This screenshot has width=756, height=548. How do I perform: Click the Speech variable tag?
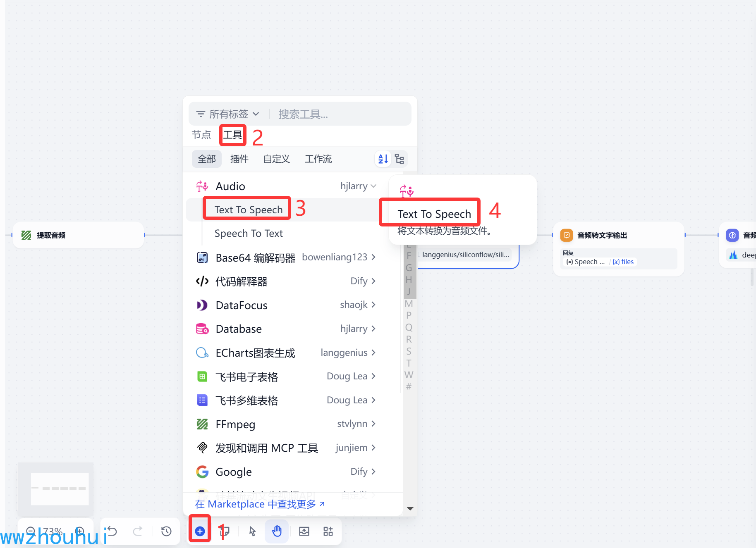(x=585, y=262)
